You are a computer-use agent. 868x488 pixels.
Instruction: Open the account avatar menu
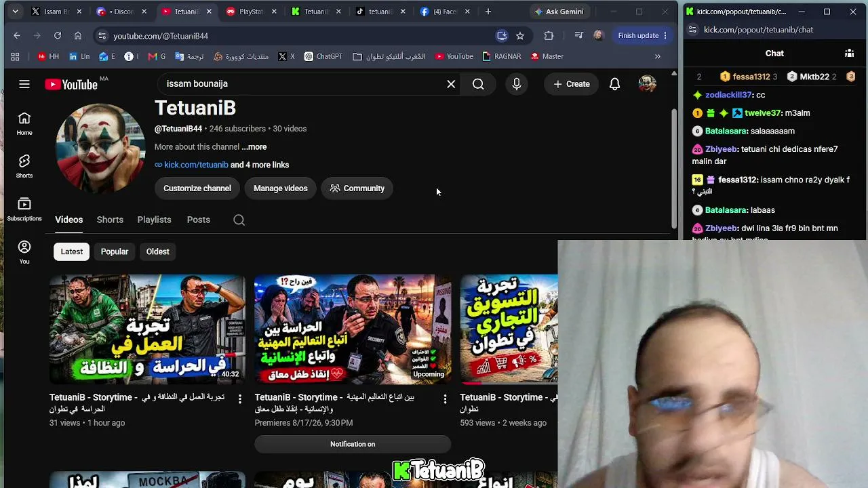[648, 84]
